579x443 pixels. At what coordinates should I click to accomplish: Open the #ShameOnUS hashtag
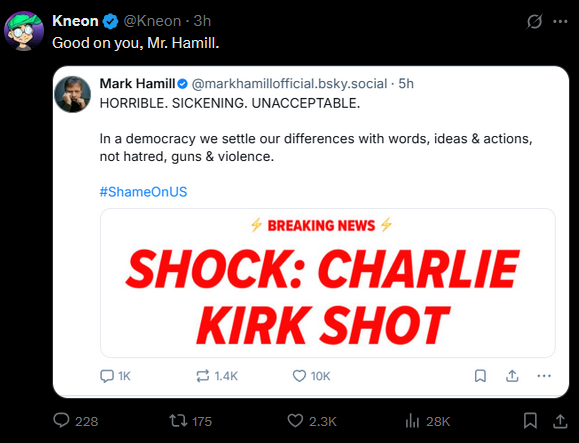143,192
